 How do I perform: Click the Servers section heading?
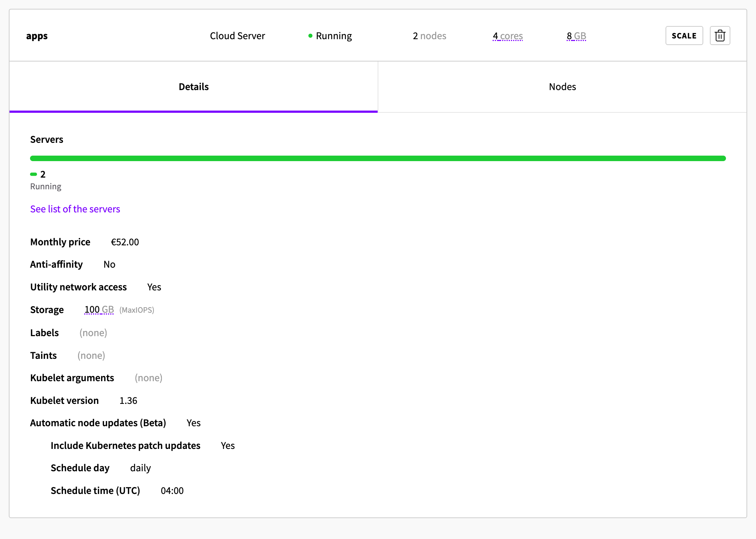coord(47,140)
